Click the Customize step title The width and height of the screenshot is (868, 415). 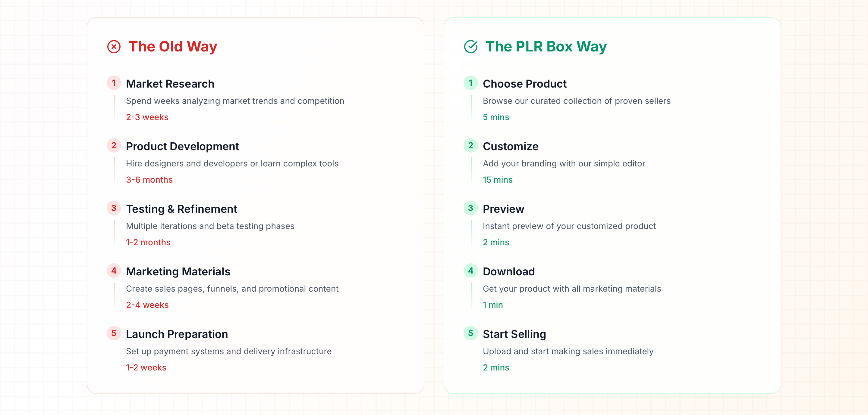point(511,147)
